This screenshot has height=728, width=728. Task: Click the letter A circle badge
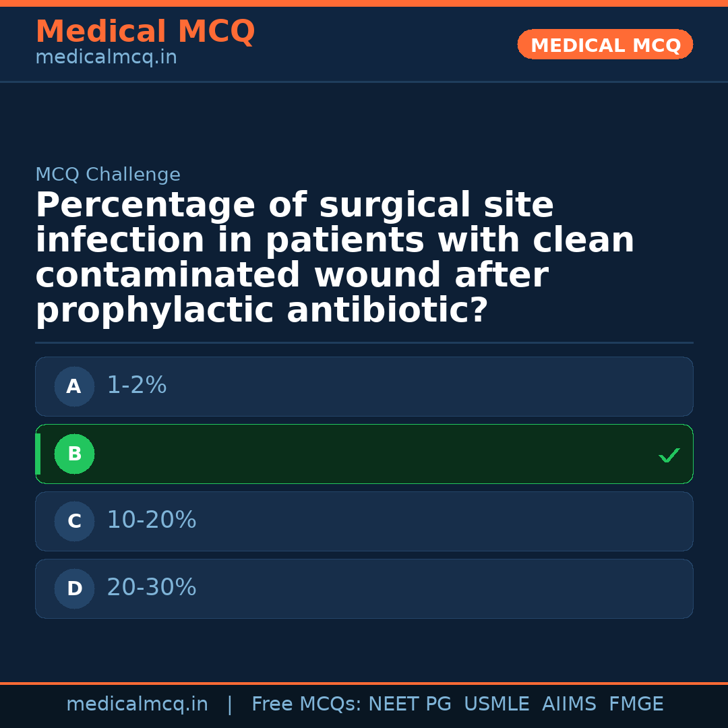tap(74, 387)
